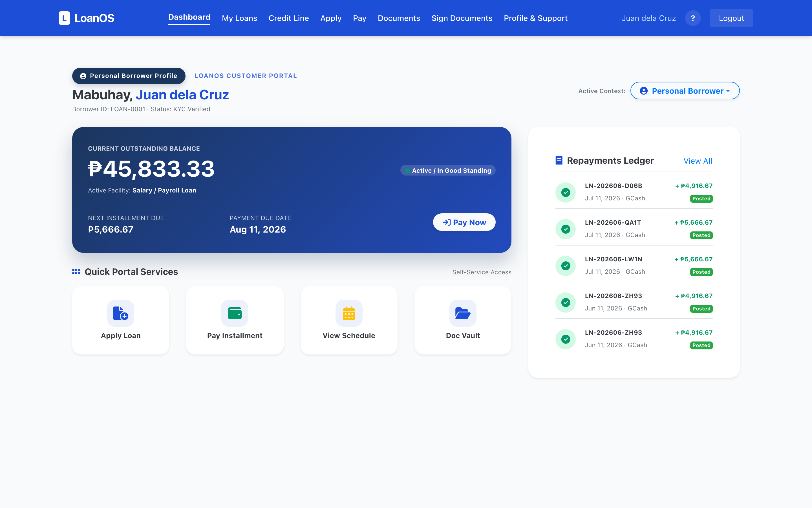Open Documents in the top navigation
The width and height of the screenshot is (812, 508).
[x=399, y=18]
